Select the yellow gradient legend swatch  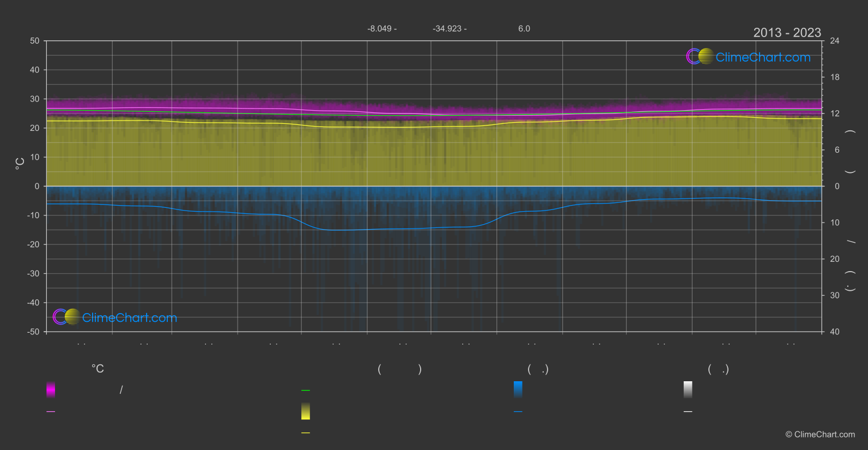coord(306,411)
